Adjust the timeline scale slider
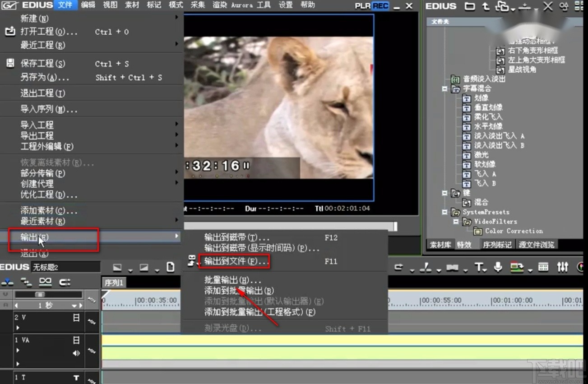The image size is (588, 384). [x=41, y=295]
